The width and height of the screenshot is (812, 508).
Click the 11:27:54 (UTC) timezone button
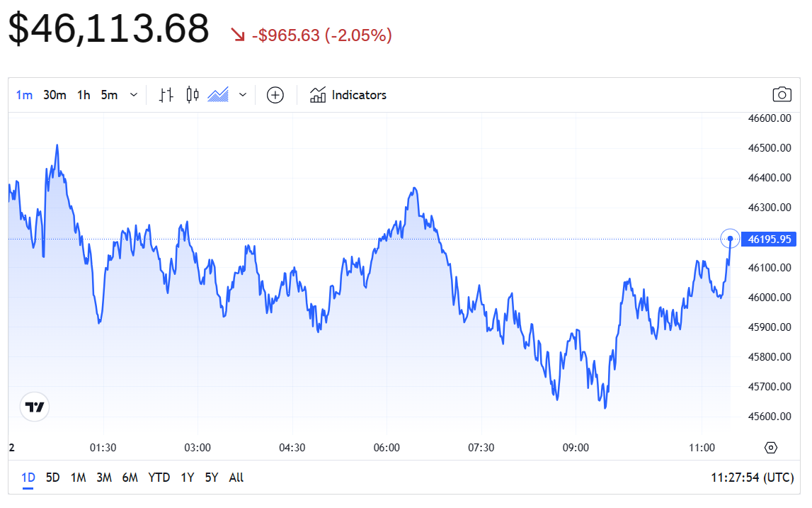[752, 478]
